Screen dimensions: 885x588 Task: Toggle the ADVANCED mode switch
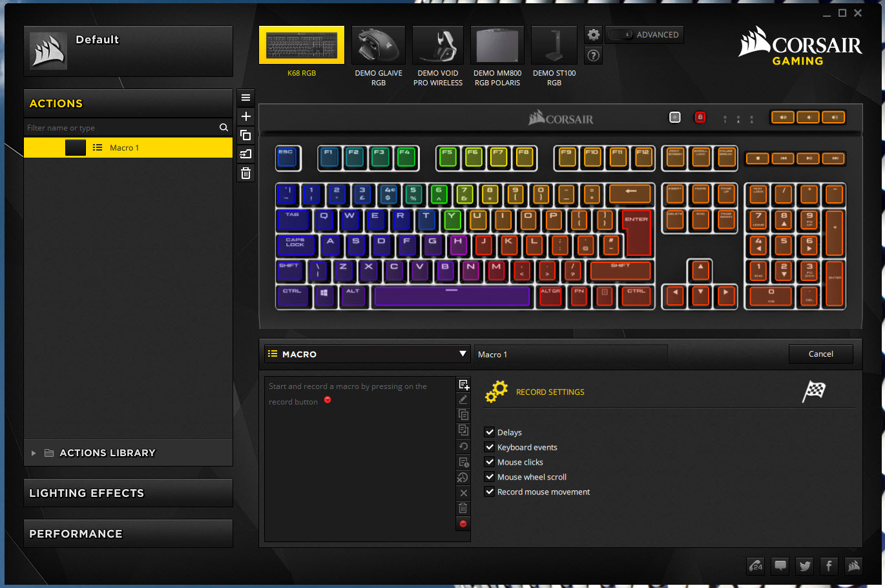(621, 35)
